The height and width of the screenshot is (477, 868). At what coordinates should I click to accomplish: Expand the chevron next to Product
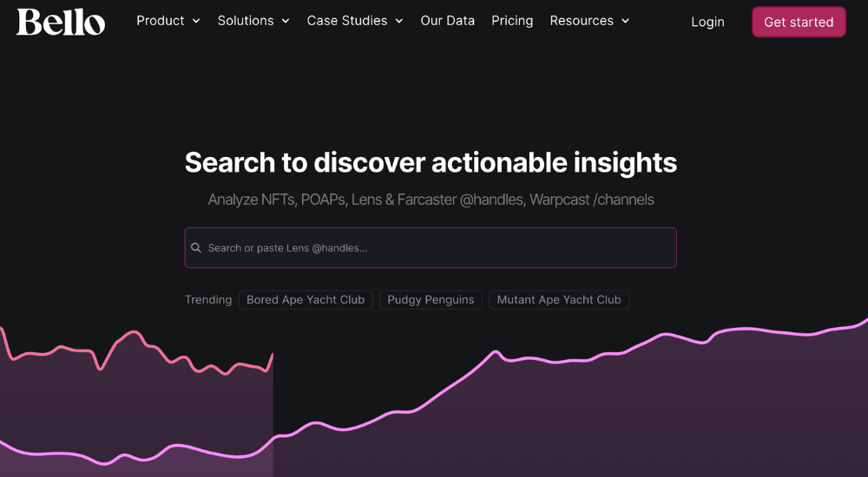point(196,21)
